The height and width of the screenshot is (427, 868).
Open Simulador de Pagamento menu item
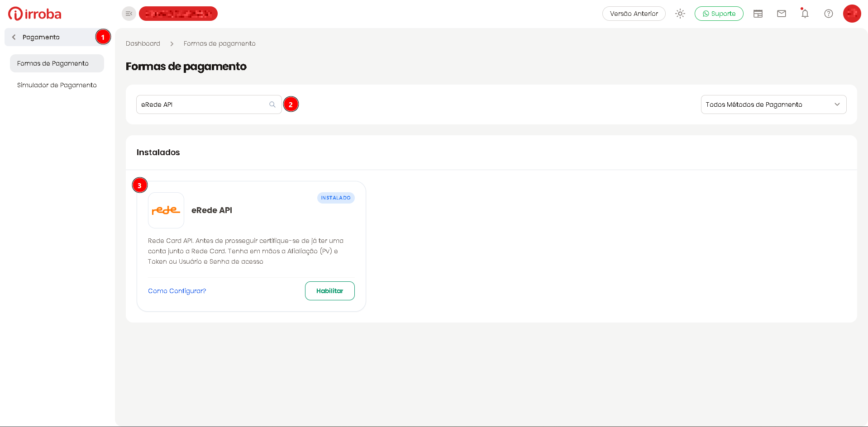pos(57,85)
